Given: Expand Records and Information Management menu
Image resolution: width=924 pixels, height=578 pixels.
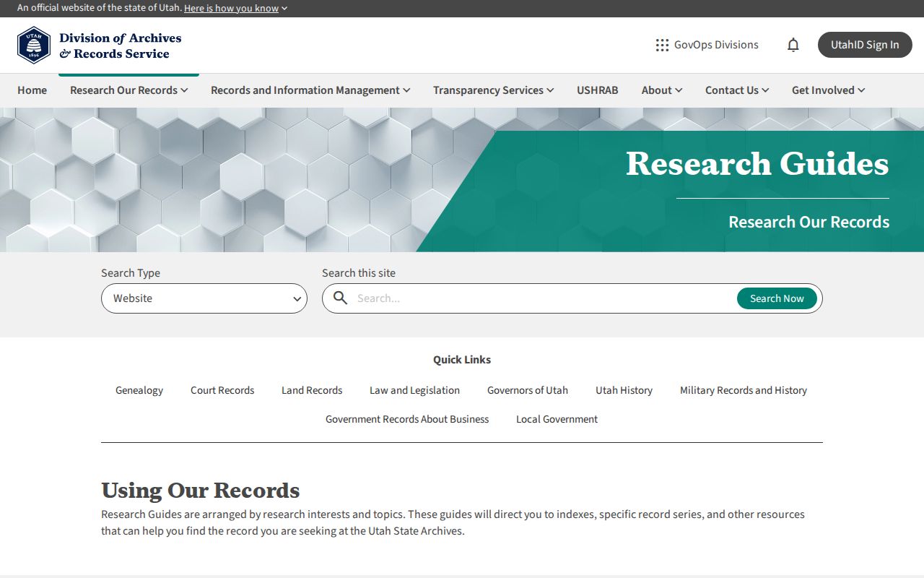Looking at the screenshot, I should coord(310,90).
